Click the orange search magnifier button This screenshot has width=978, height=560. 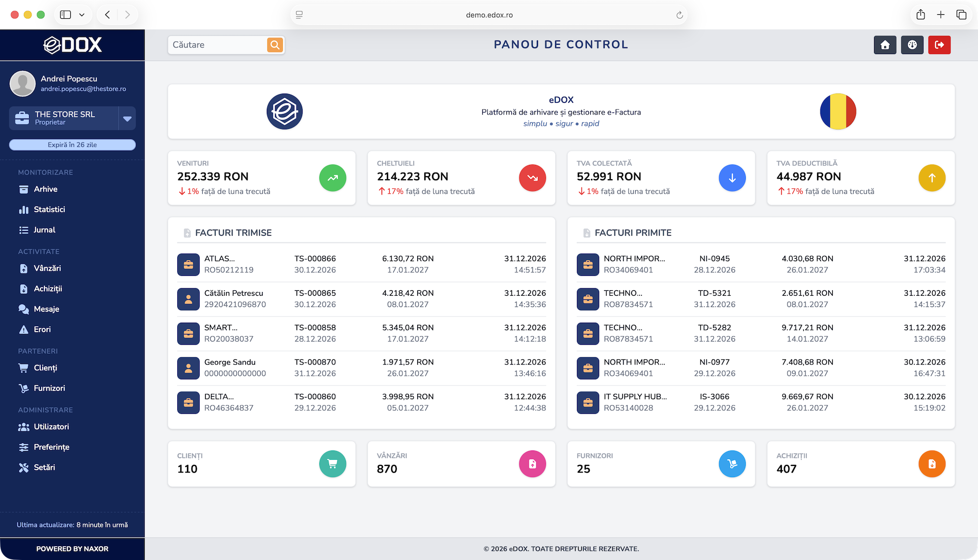[x=275, y=45]
